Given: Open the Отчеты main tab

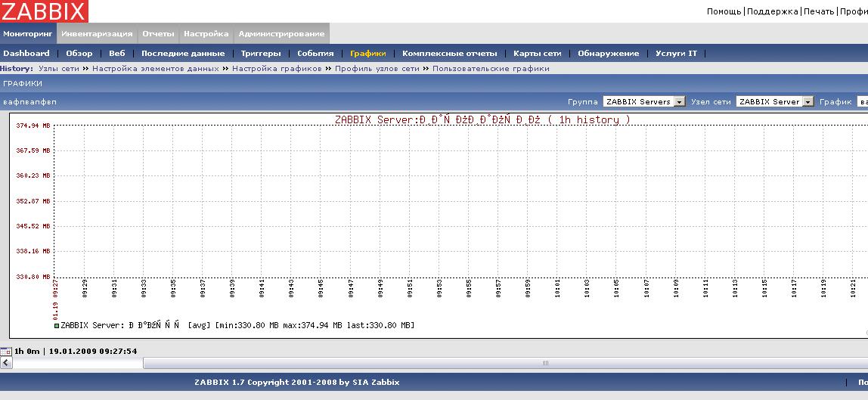Looking at the screenshot, I should click(158, 34).
